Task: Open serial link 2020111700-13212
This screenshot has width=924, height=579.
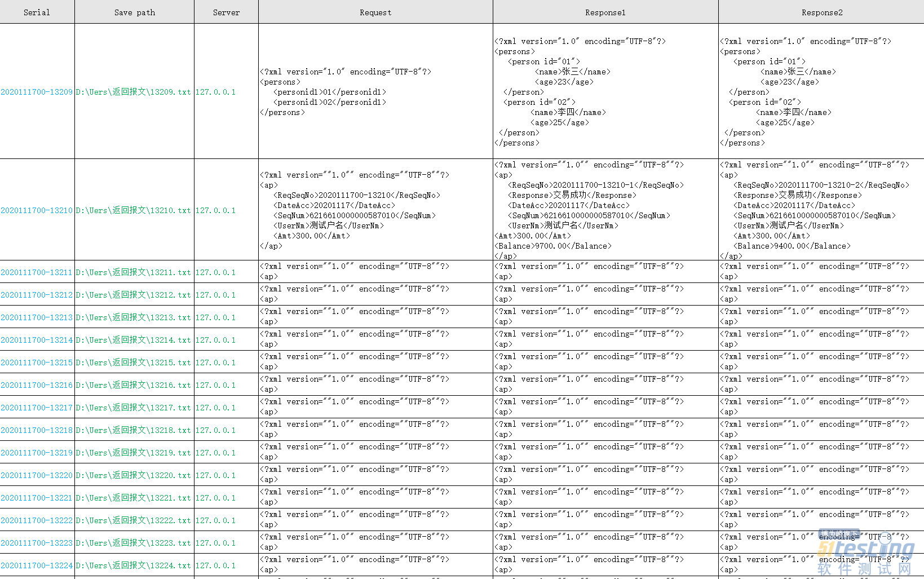Action: click(x=37, y=295)
